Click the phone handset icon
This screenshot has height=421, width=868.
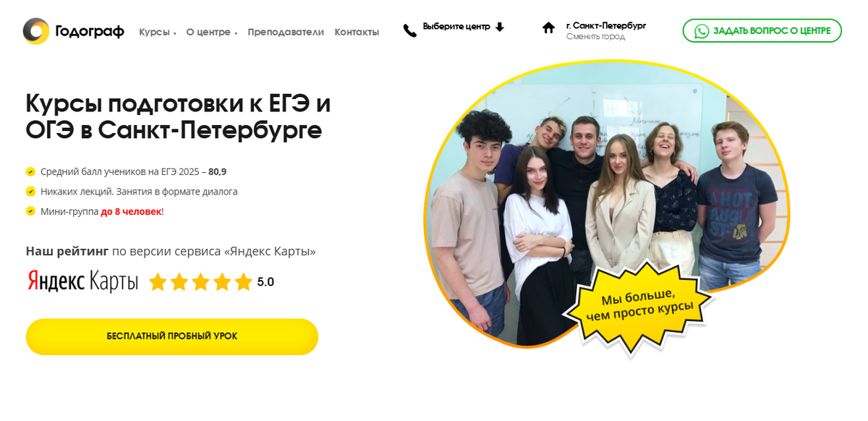(x=410, y=30)
